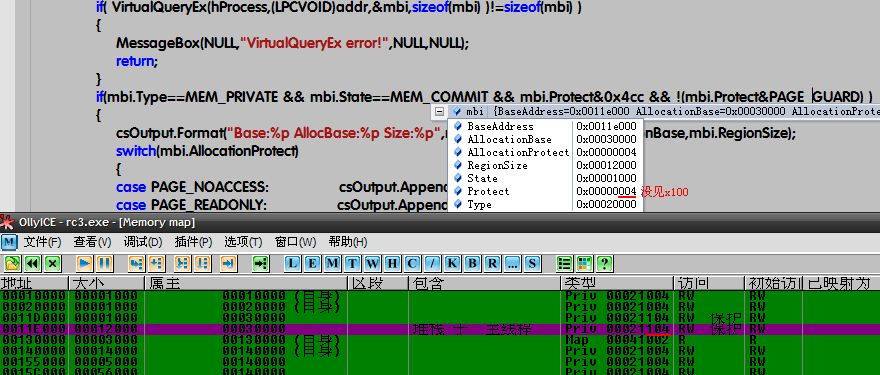Open Windows list with W button
Viewport: 880px width, 375px height.
tap(372, 263)
